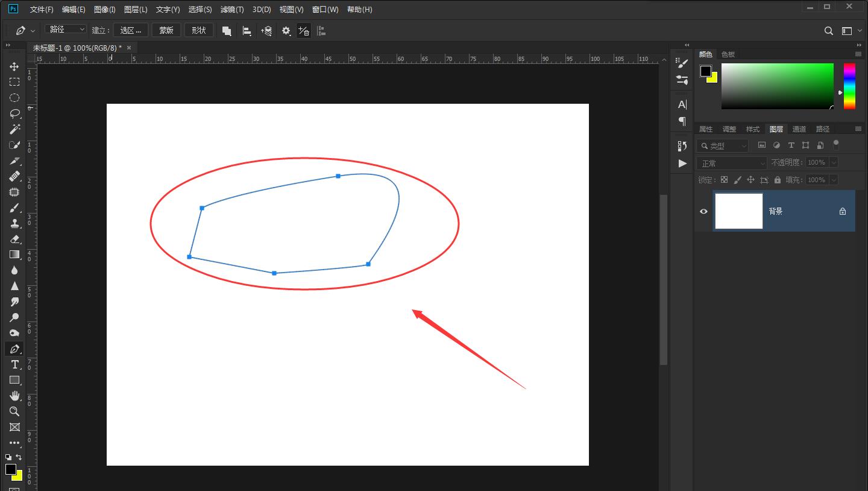Hide the 背景 layer with eye icon
The image size is (868, 491).
(703, 211)
